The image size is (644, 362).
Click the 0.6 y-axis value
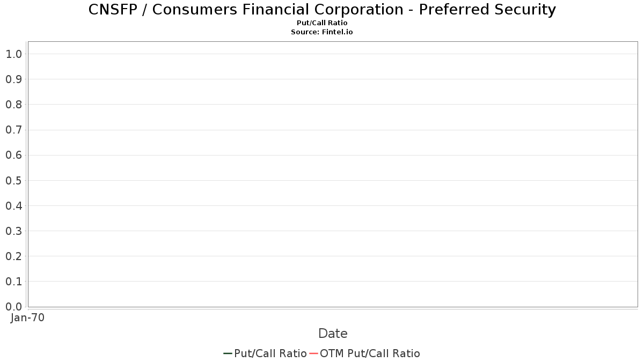[13, 155]
